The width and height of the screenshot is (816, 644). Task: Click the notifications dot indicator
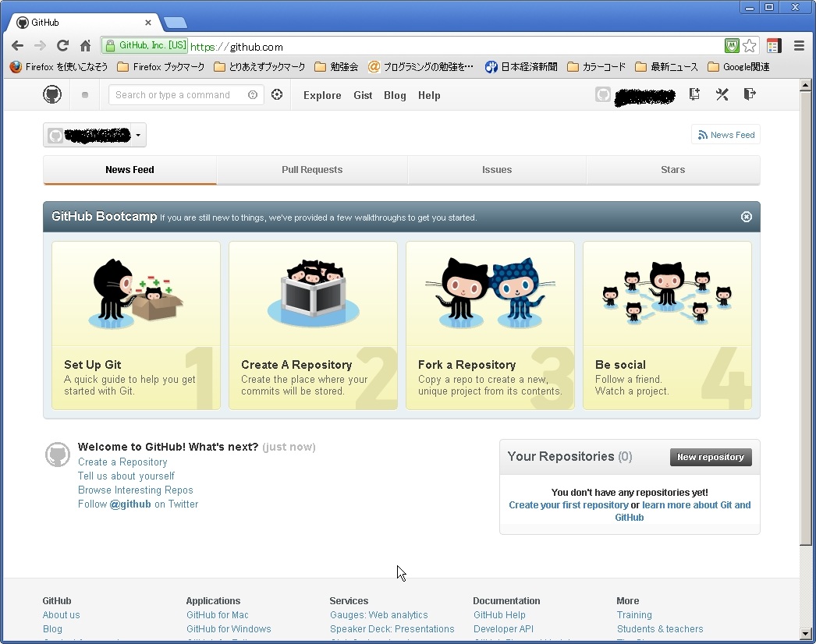tap(85, 94)
